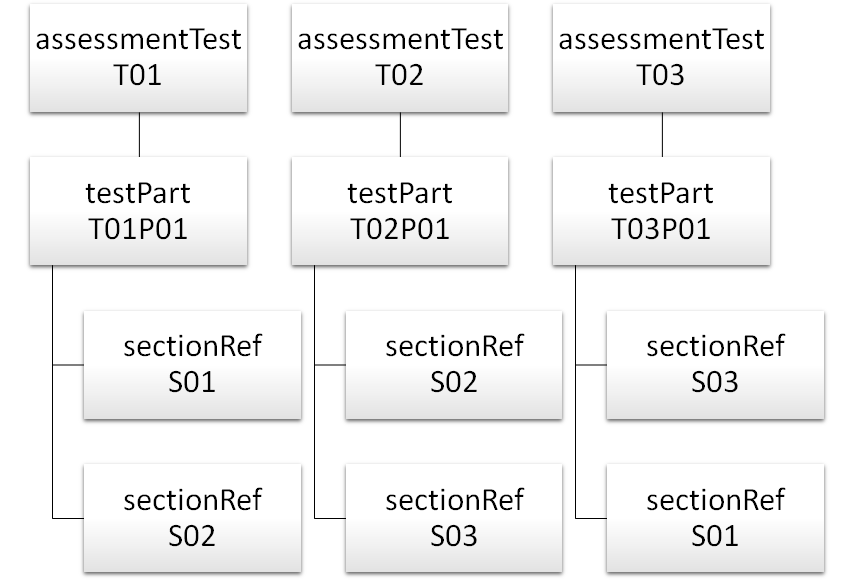Click the assessmentTest T02 node
Image resolution: width=854 pixels, height=583 pixels.
(x=400, y=57)
